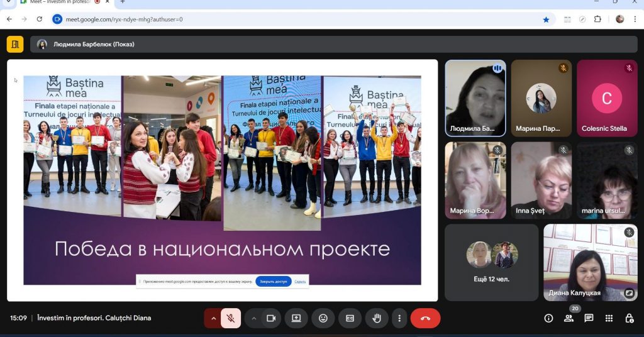Image resolution: width=644 pixels, height=337 pixels.
Task: Click the 'Ещё 12 чел.' participants tile
Action: click(x=491, y=262)
